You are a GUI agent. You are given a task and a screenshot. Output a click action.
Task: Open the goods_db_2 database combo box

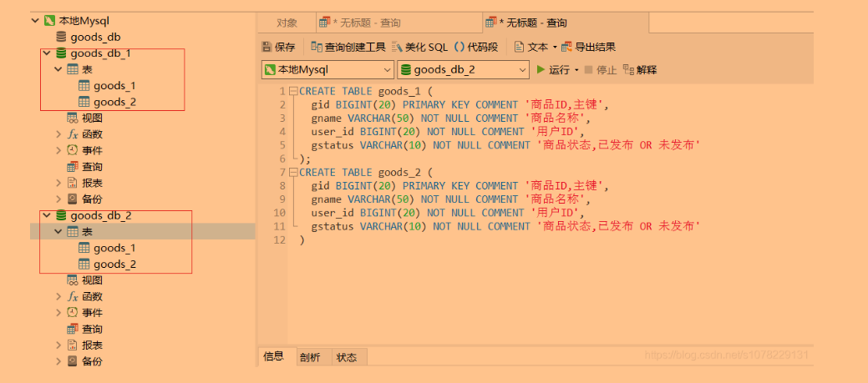coord(464,69)
